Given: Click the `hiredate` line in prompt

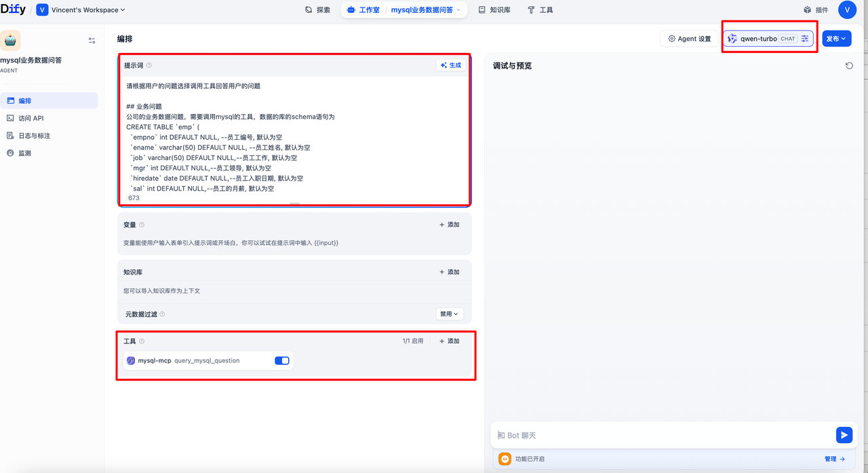Looking at the screenshot, I should (x=216, y=178).
